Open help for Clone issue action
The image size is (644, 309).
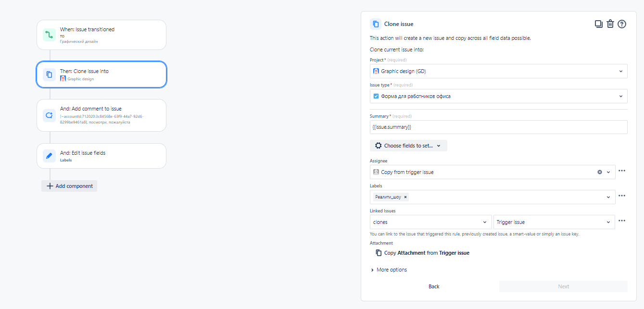(x=622, y=24)
